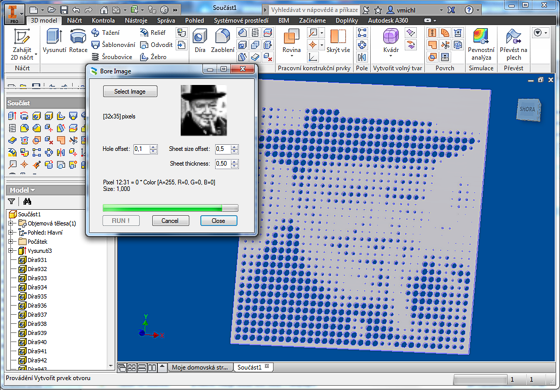This screenshot has width=560, height=390.
Task: Select the Zaoblení fillet tool
Action: pos(222,41)
